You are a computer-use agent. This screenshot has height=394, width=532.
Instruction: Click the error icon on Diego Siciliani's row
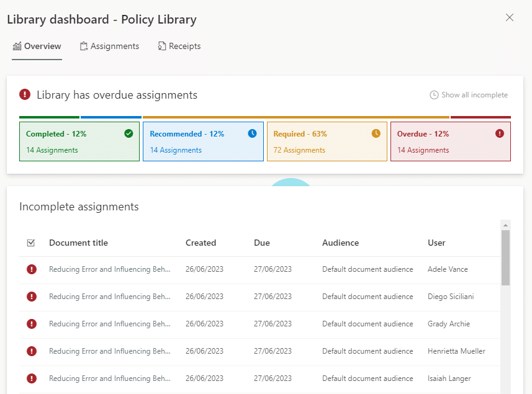pos(32,297)
